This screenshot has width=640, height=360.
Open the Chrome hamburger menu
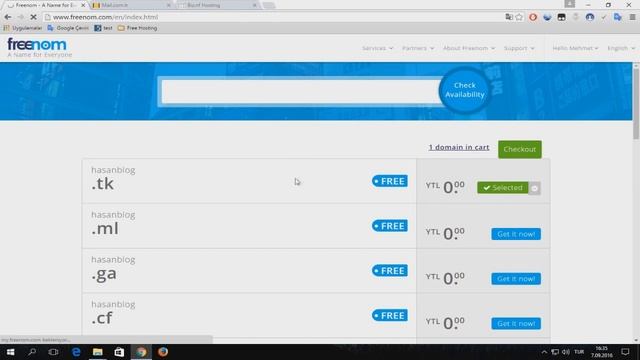(632, 17)
